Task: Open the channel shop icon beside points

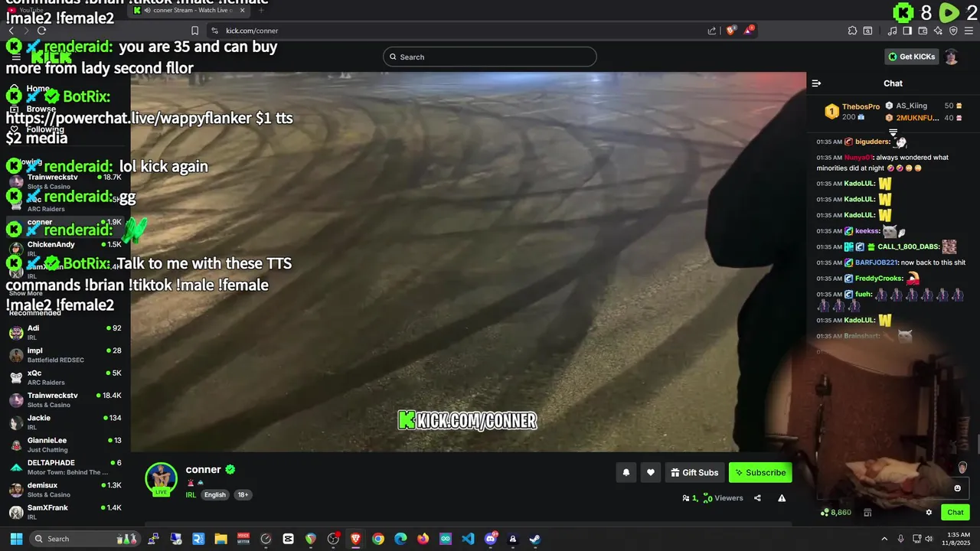Action: click(x=867, y=513)
